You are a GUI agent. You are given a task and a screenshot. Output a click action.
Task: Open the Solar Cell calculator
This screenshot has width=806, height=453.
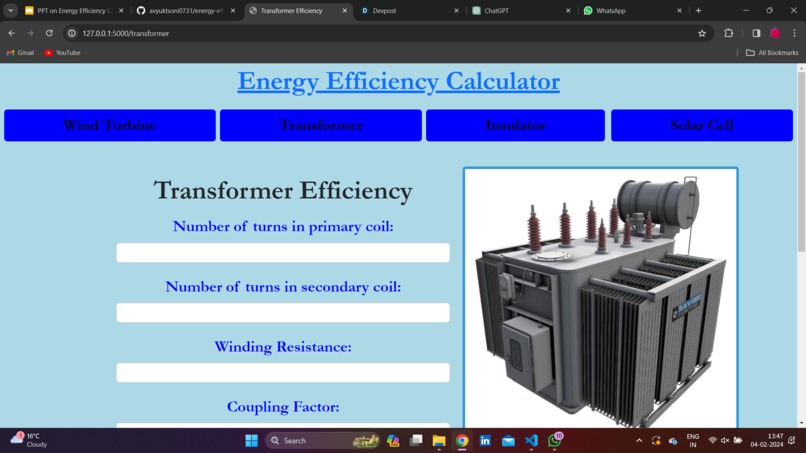[x=702, y=125]
